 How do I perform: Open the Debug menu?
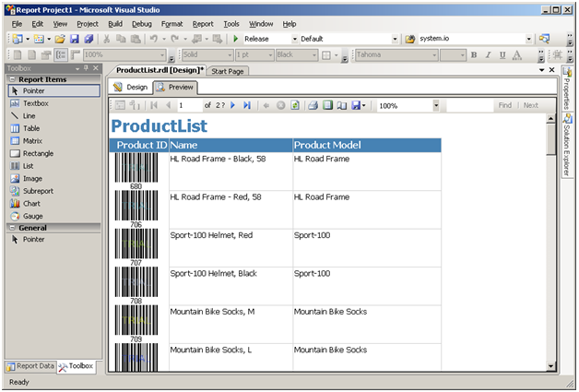pos(142,24)
